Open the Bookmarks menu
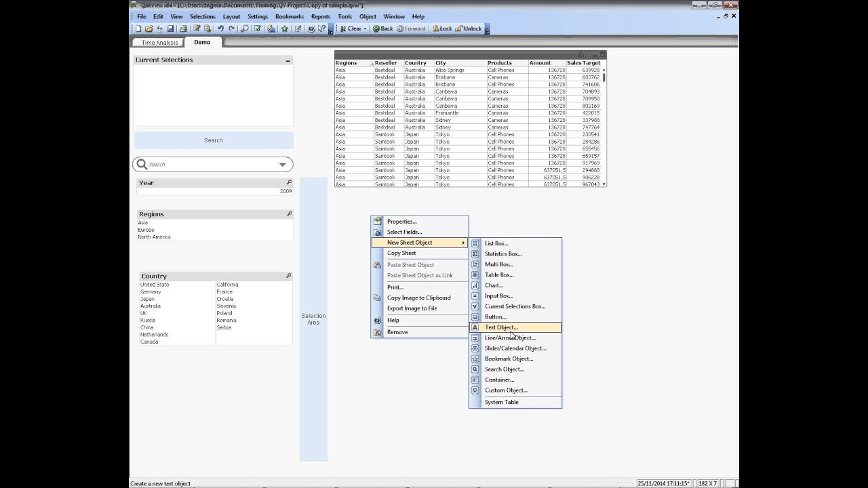Screen dimensions: 868x488 290,16
